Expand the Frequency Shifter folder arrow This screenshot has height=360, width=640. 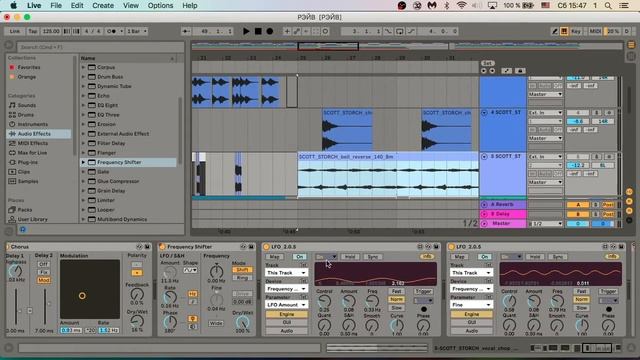click(83, 162)
